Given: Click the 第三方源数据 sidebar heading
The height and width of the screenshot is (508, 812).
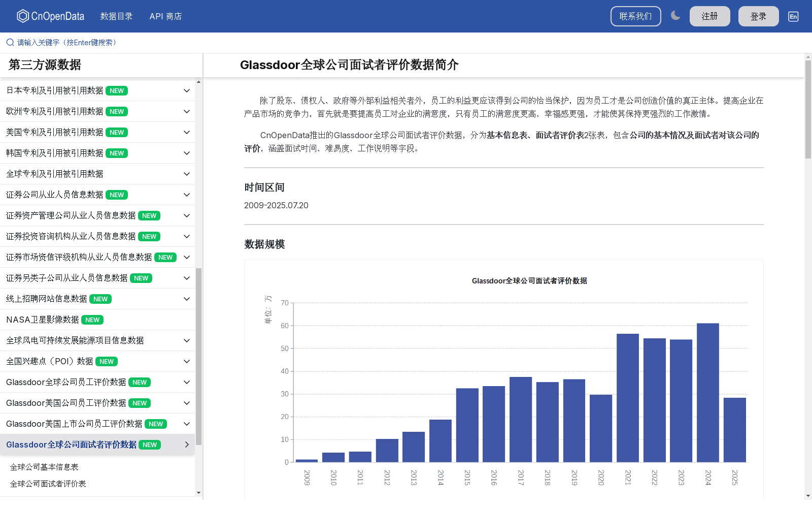Looking at the screenshot, I should click(x=45, y=65).
